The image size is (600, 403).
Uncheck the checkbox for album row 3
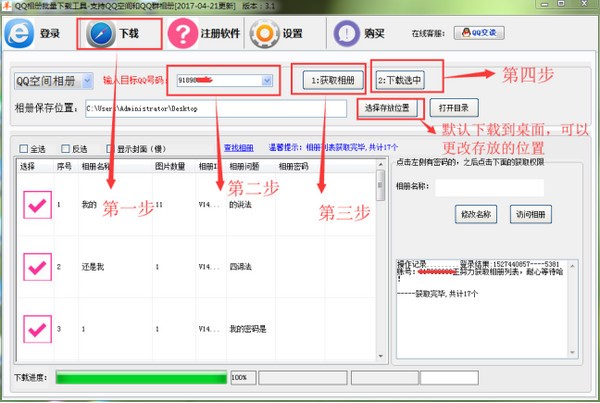coord(37,329)
